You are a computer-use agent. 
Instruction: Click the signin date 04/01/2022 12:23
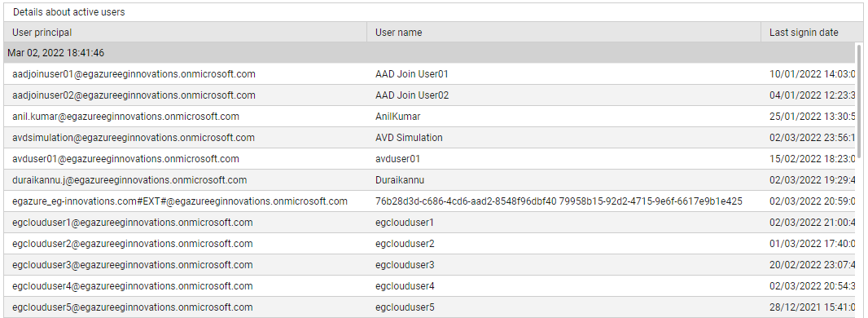point(813,95)
